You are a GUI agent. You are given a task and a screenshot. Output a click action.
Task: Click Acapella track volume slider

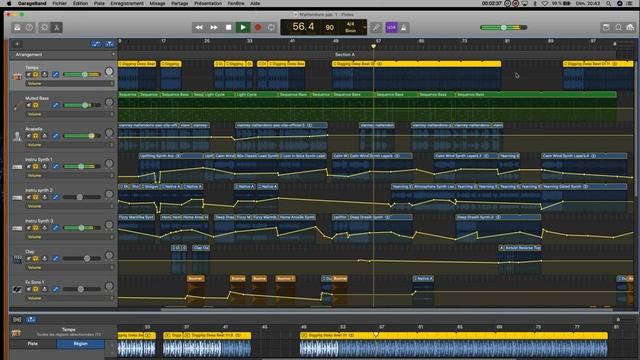coord(82,136)
